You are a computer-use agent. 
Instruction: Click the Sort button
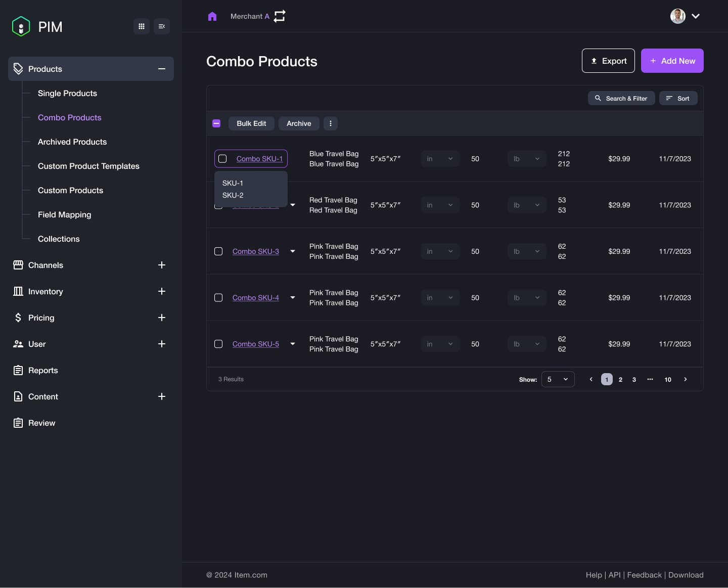point(678,98)
